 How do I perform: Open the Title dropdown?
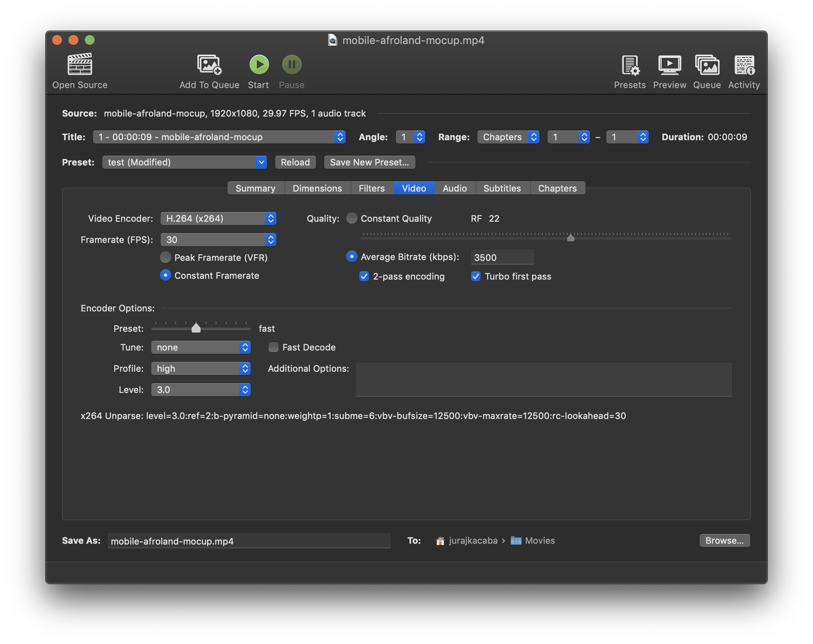coord(219,137)
